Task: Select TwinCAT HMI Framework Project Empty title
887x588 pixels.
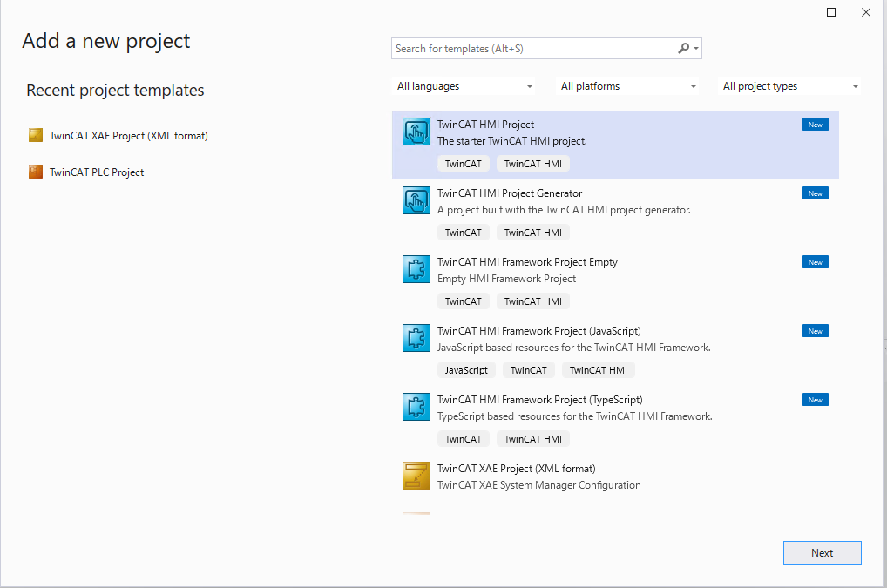Action: click(527, 262)
